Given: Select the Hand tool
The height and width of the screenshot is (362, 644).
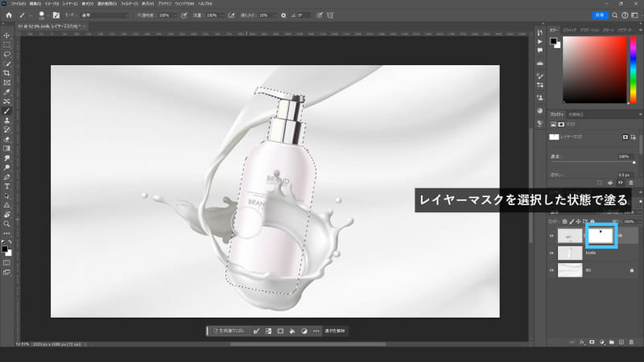Looking at the screenshot, I should pyautogui.click(x=6, y=215).
